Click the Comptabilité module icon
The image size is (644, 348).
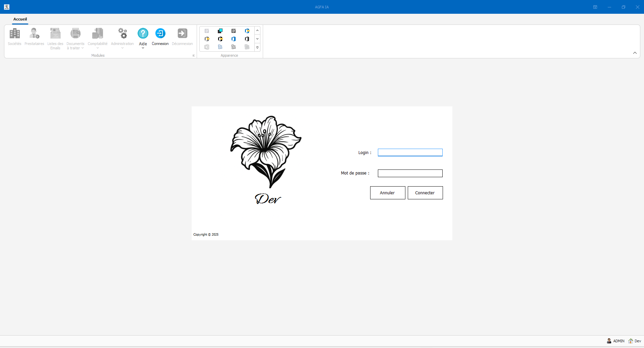click(97, 34)
